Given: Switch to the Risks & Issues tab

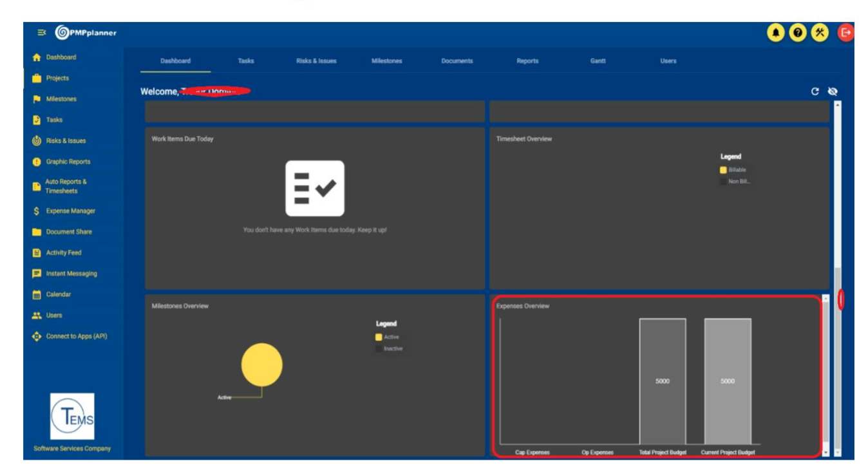Looking at the screenshot, I should tap(316, 61).
